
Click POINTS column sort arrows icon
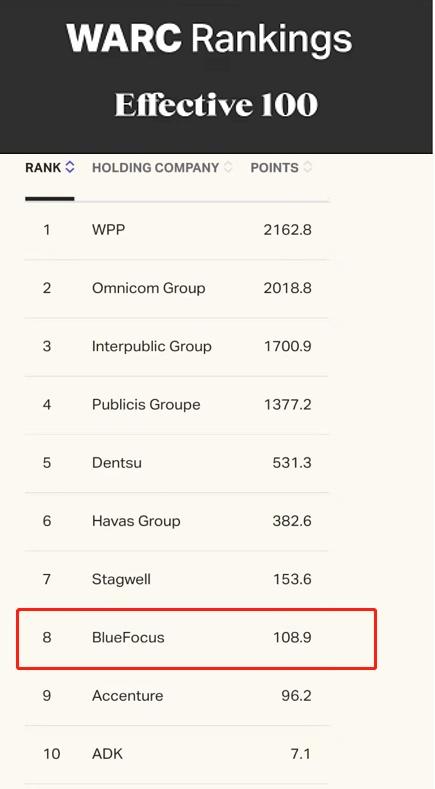307,167
